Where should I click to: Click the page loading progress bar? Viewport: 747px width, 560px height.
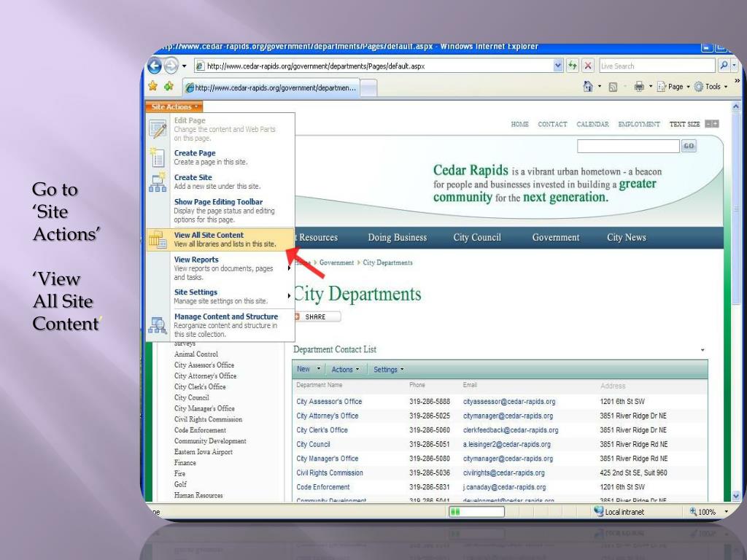476,511
